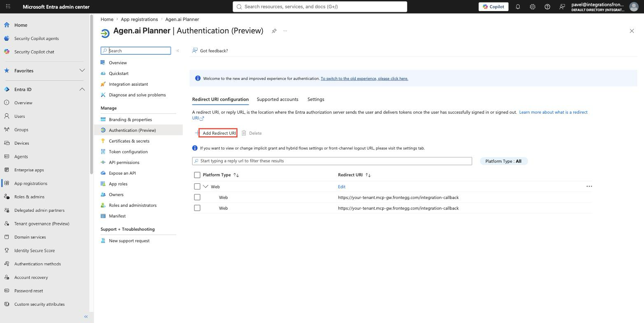Check the second Web redirect URI checkbox
Image resolution: width=644 pixels, height=323 pixels.
pos(197,208)
